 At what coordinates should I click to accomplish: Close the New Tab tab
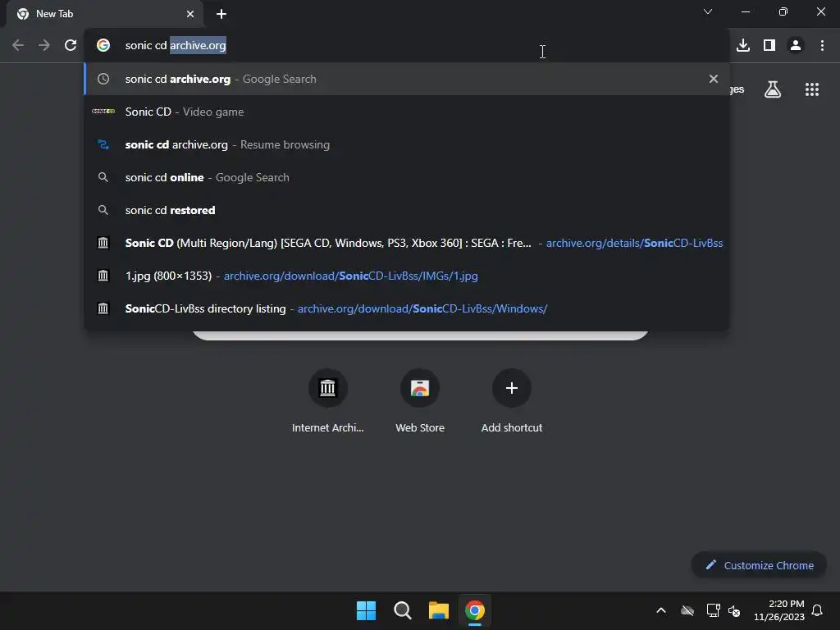click(x=190, y=14)
